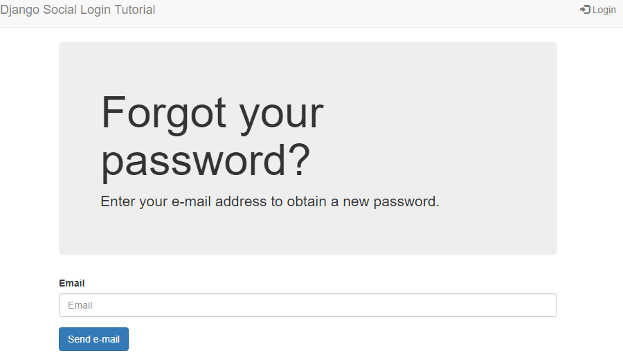Click the Email placeholder text inside input
Viewport: 623px width, 364px height.
tap(80, 305)
